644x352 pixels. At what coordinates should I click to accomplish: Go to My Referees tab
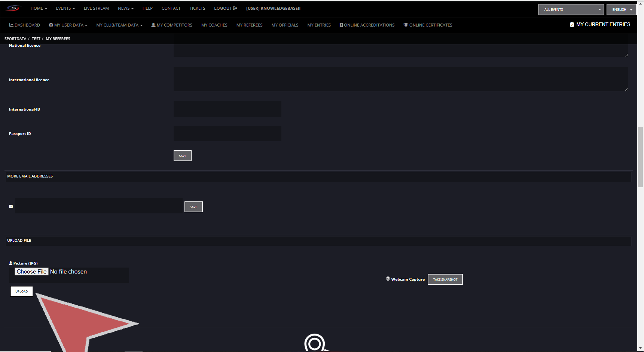249,25
